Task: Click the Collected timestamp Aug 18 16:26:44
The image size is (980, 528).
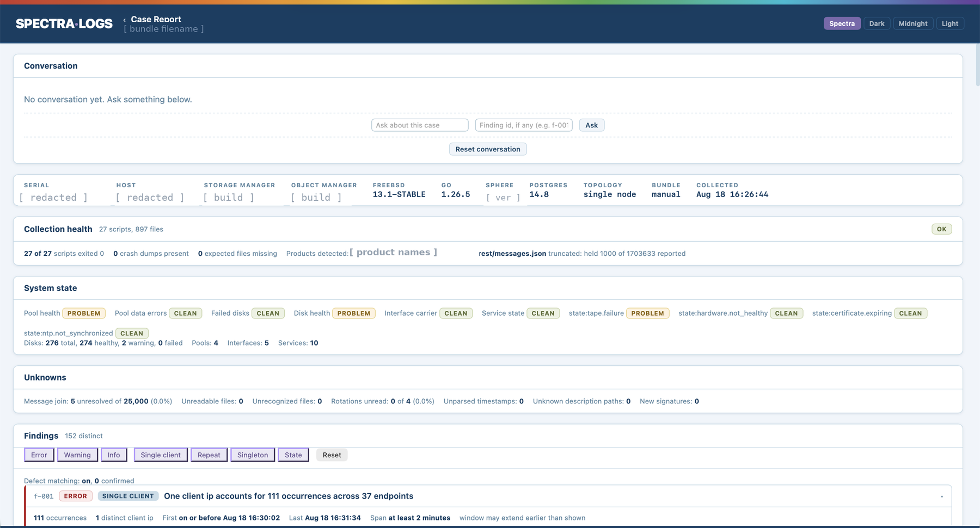Action: (732, 194)
